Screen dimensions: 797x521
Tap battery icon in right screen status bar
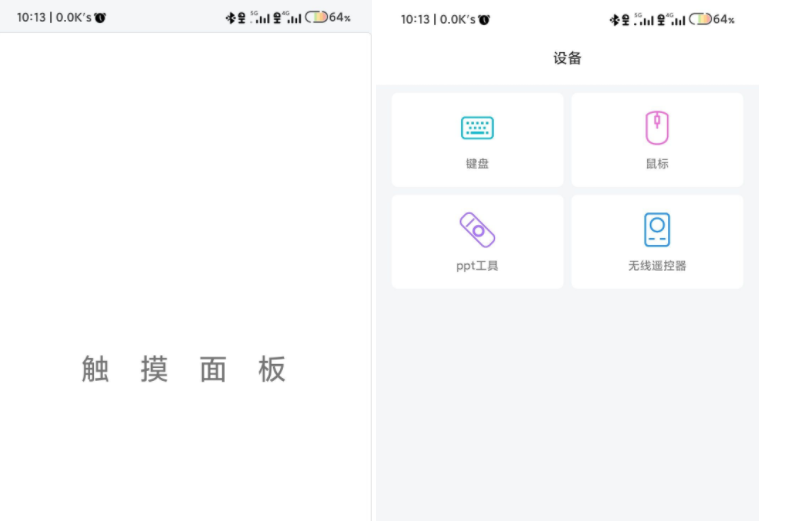pos(700,19)
